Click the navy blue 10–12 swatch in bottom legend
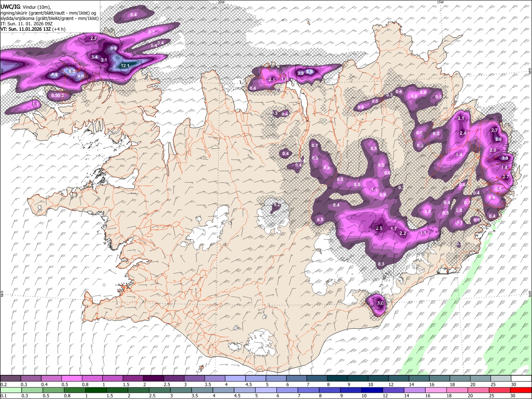Screen dimensions: 532x399 (x=372, y=390)
